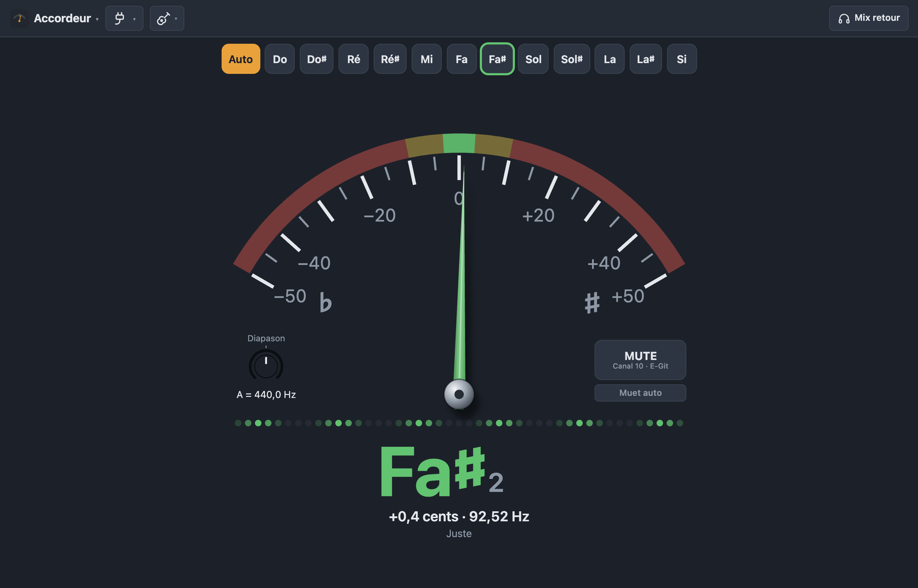
Task: Click the tuner gauge app icon
Action: 20,18
